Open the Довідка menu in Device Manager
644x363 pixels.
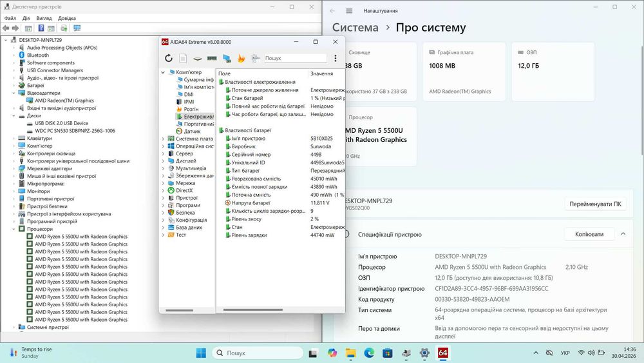[67, 18]
